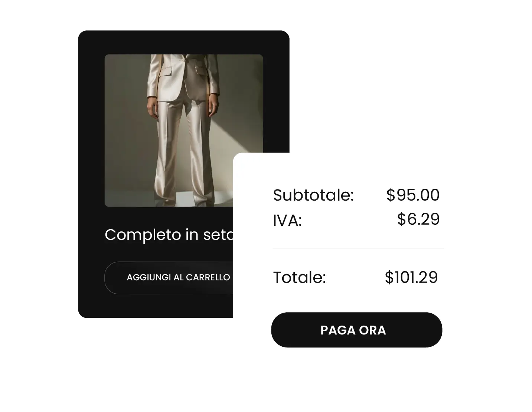Click the Totale label
Viewport: 532px width, 412px height.
tap(299, 277)
